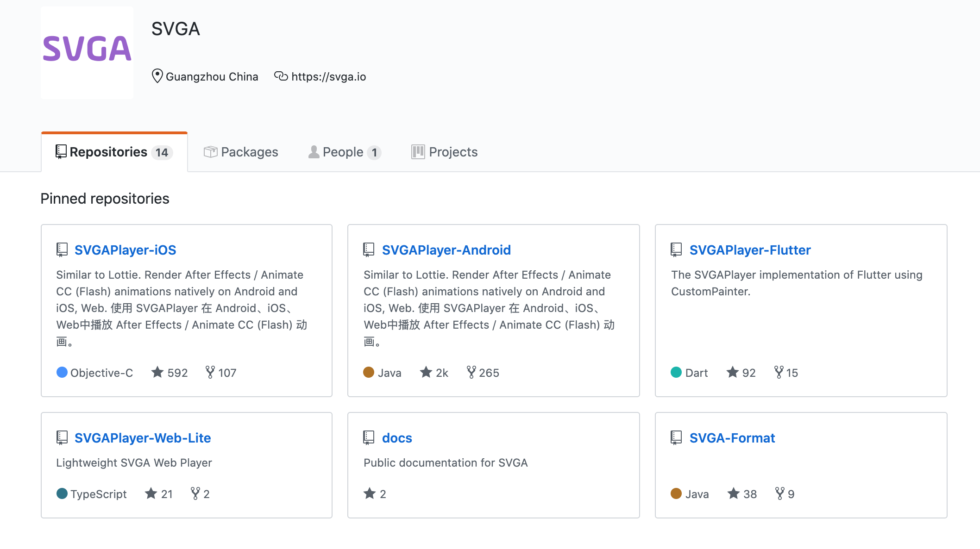Click the Public documentation for SVGA description
980x549 pixels.
pos(446,463)
